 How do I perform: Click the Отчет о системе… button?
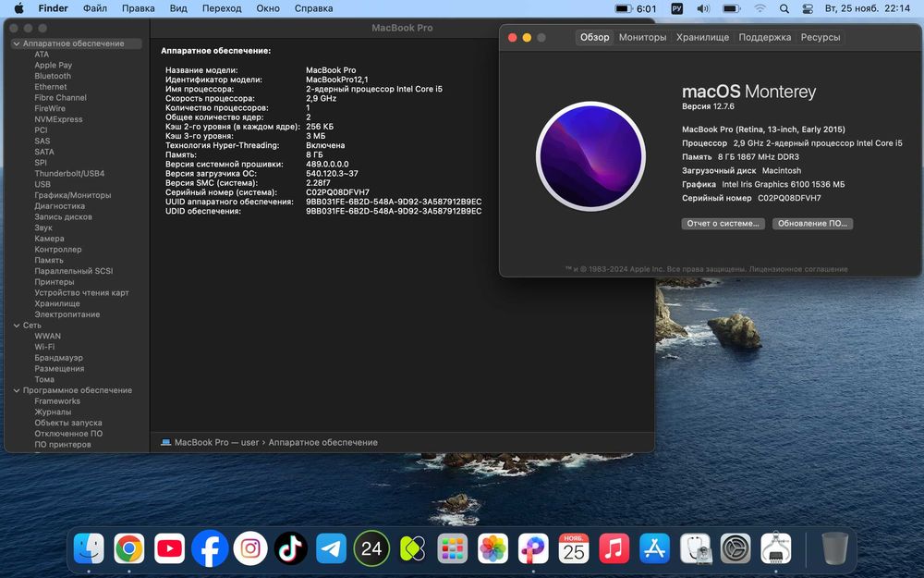click(723, 224)
